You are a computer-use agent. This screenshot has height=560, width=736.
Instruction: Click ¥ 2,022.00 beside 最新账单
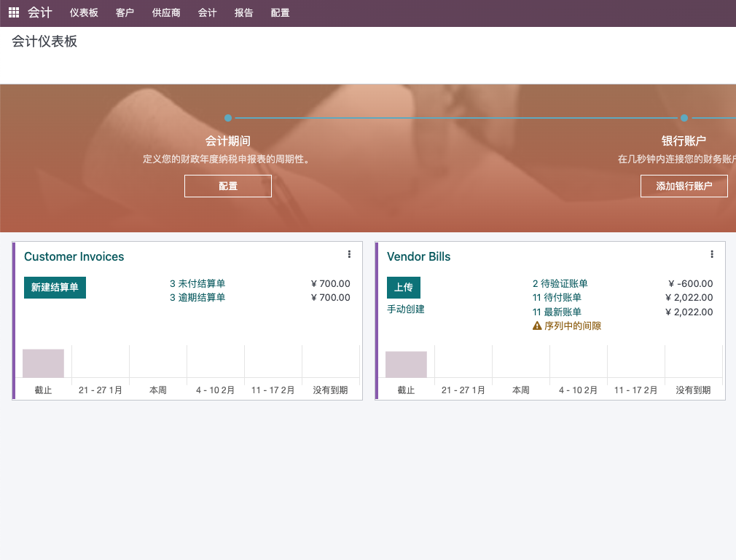689,312
